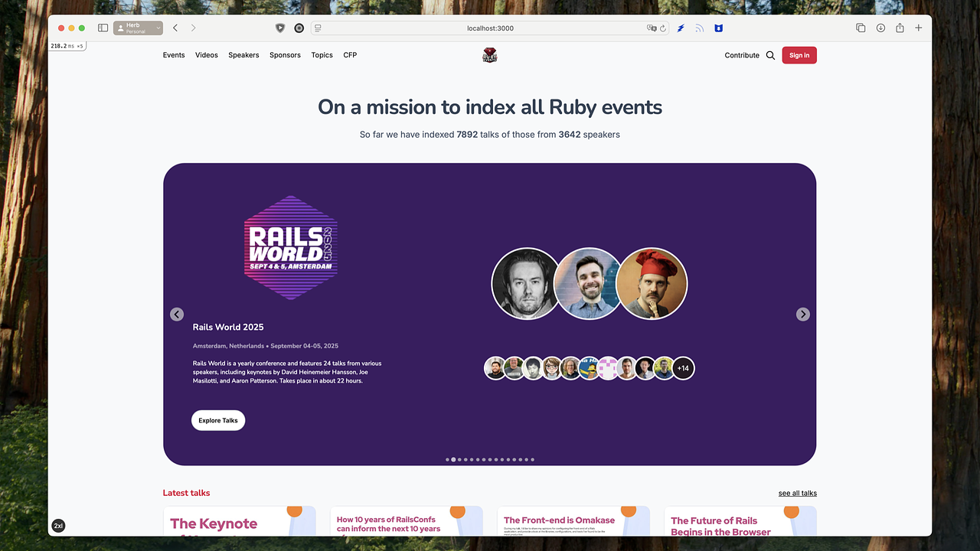This screenshot has width=980, height=551.
Task: Click the Share icon in Safari toolbar
Action: [x=900, y=28]
